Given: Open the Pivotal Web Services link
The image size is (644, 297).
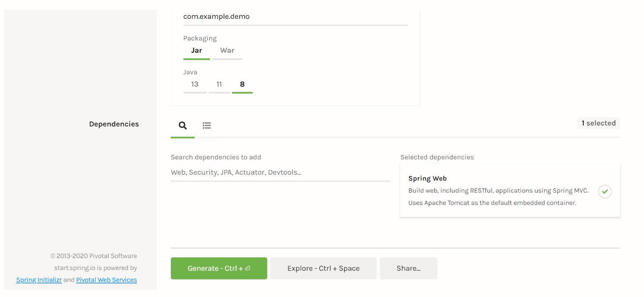Looking at the screenshot, I should pos(107,280).
